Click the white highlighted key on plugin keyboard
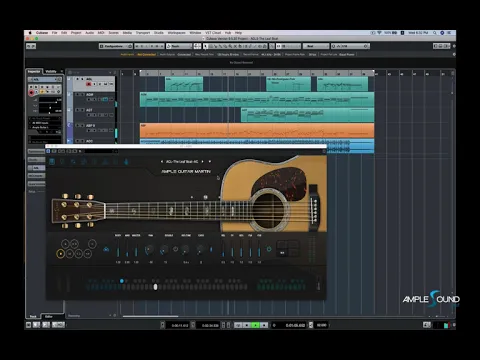This screenshot has height=360, width=480. click(155, 287)
